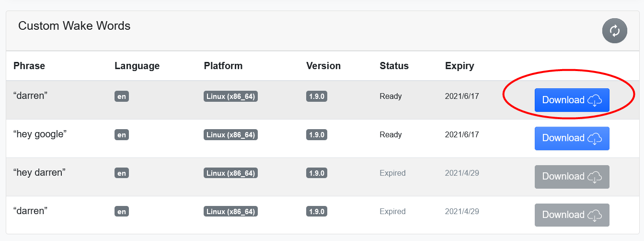Image resolution: width=644 pixels, height=241 pixels.
Task: Click "Linux (x86_64)" badge in Ready "darren" row
Action: (230, 96)
